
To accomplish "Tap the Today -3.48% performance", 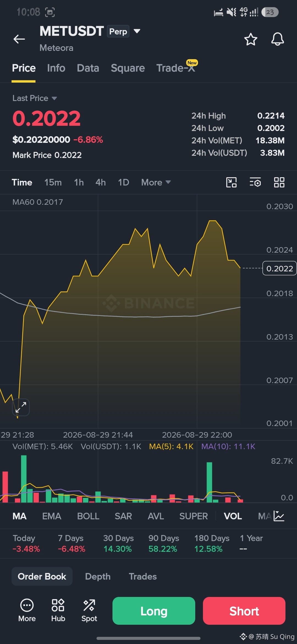I will [26, 543].
